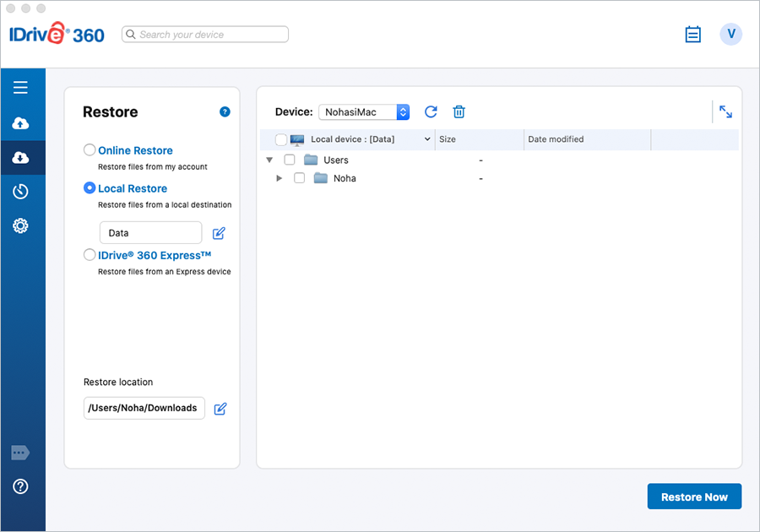Check the Noha folder checkbox
This screenshot has width=760, height=532.
coord(299,178)
